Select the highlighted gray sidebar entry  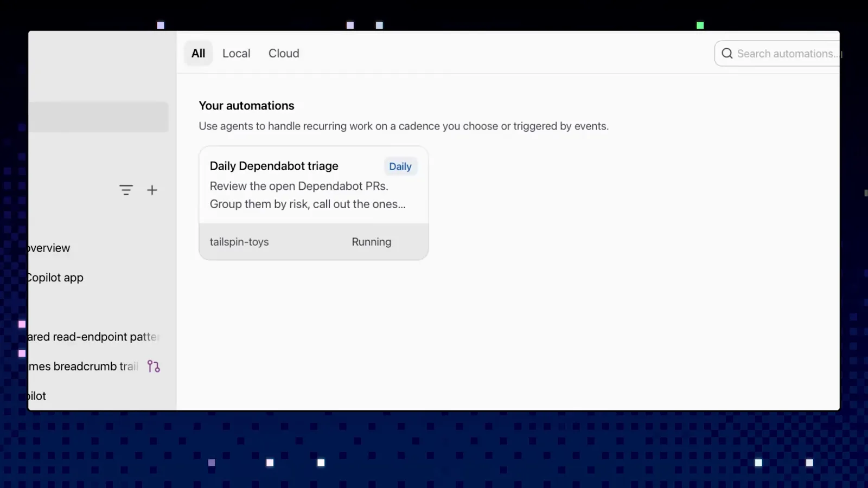tap(99, 117)
